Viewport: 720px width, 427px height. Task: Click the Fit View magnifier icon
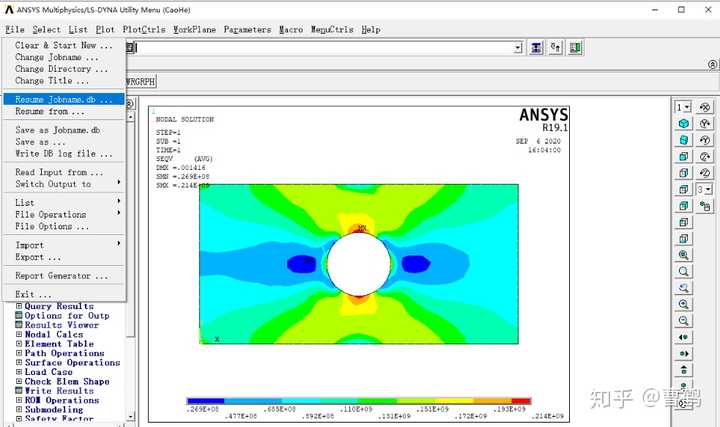[683, 255]
